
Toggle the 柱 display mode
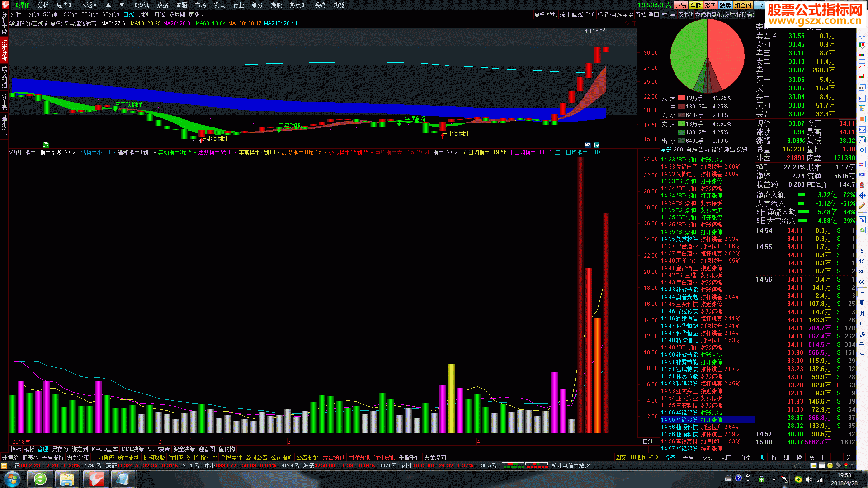664,14
